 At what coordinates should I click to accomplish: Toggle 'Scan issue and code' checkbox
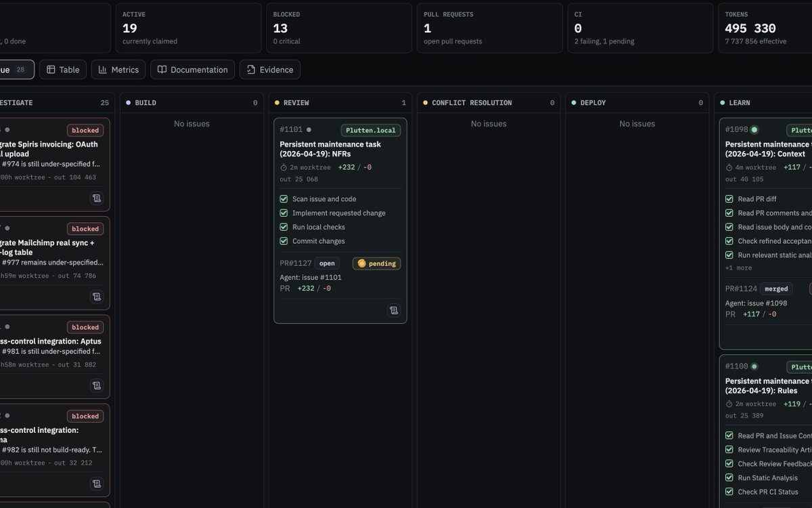point(284,199)
